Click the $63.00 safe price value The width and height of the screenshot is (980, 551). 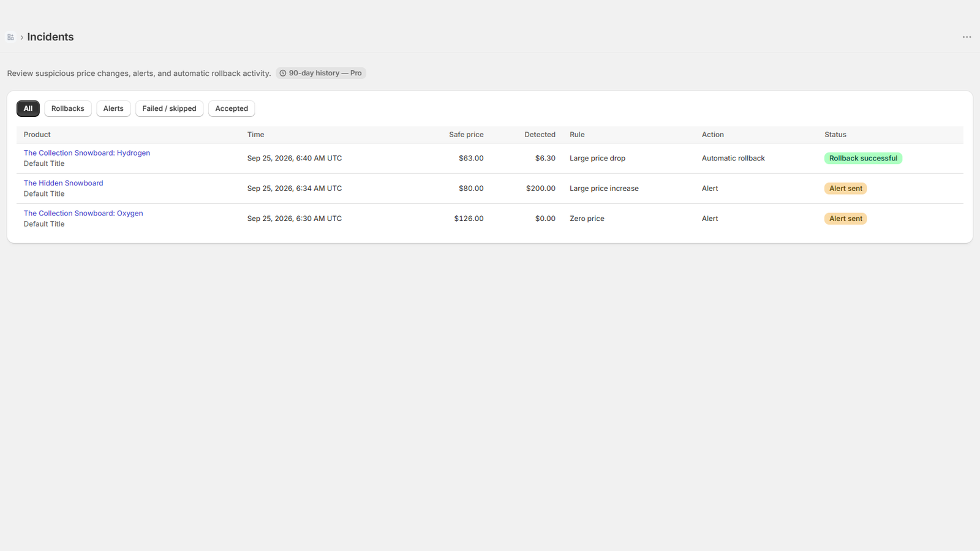coord(471,159)
